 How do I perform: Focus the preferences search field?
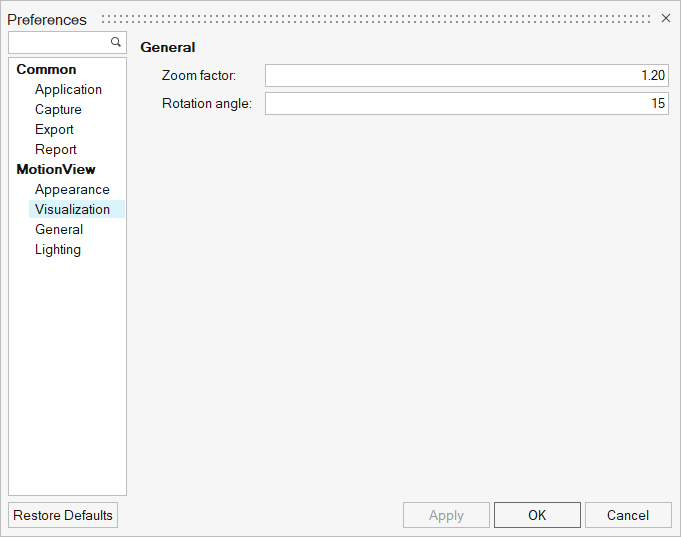[x=67, y=42]
